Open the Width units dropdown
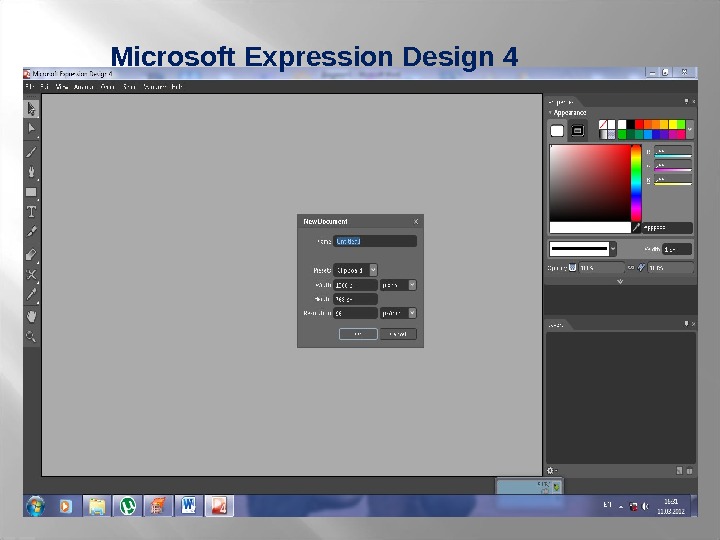The image size is (720, 540). pyautogui.click(x=412, y=285)
